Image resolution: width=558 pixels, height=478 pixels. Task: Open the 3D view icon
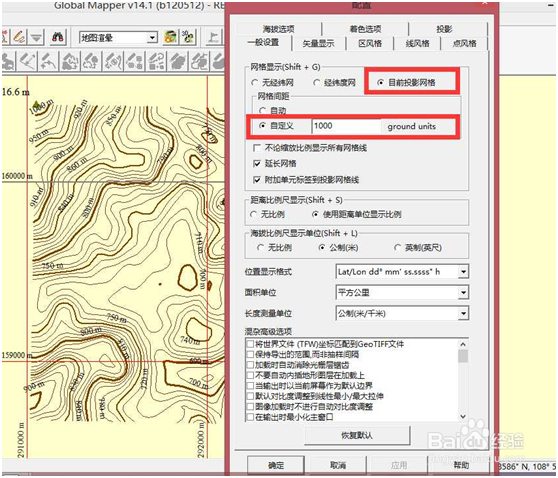(188, 37)
